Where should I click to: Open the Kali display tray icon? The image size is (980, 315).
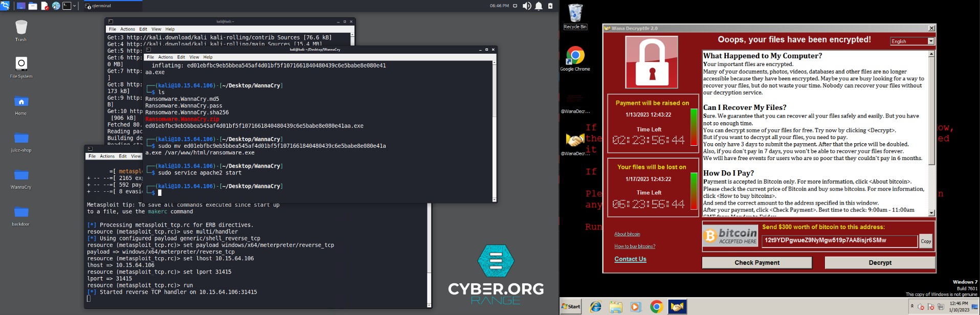515,6
